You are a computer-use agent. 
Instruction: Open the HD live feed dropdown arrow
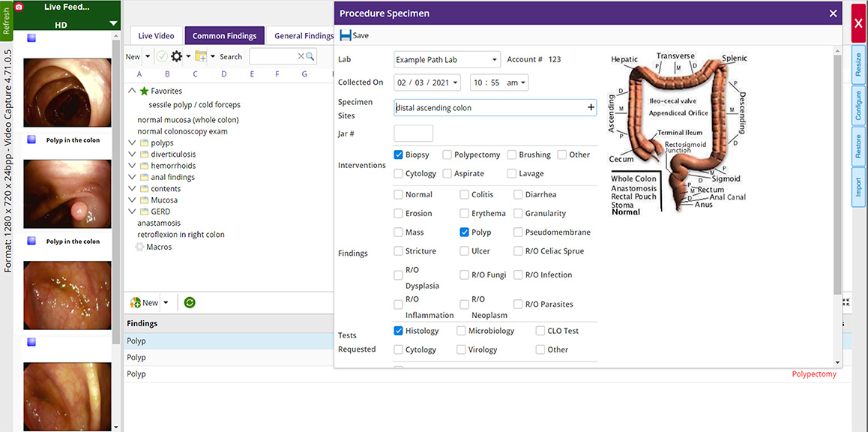click(x=113, y=24)
